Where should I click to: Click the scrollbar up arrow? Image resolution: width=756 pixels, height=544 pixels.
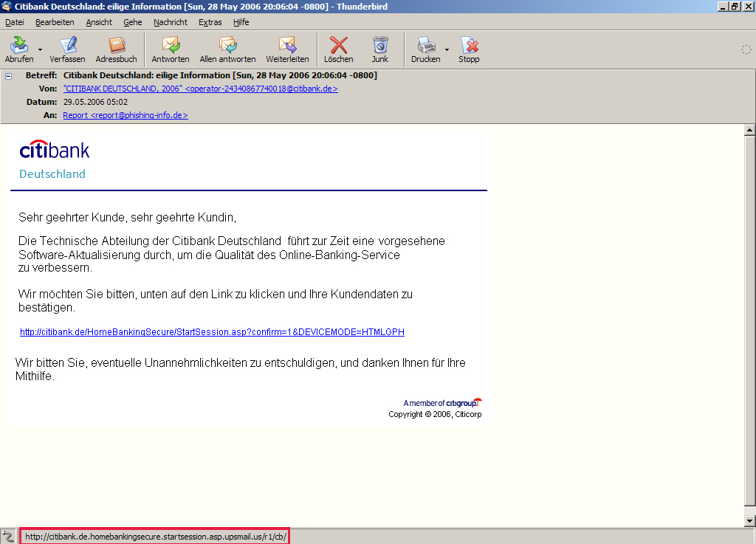pos(749,130)
